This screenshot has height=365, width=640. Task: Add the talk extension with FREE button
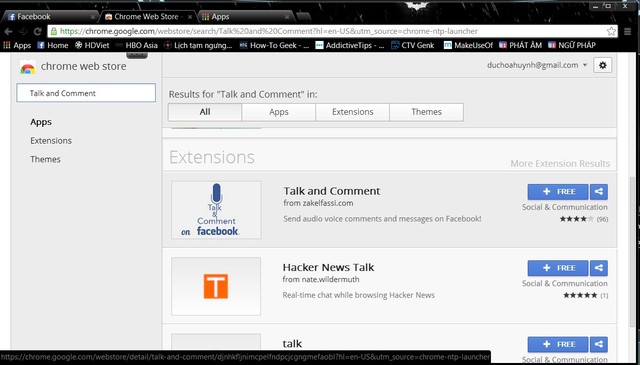coord(558,345)
